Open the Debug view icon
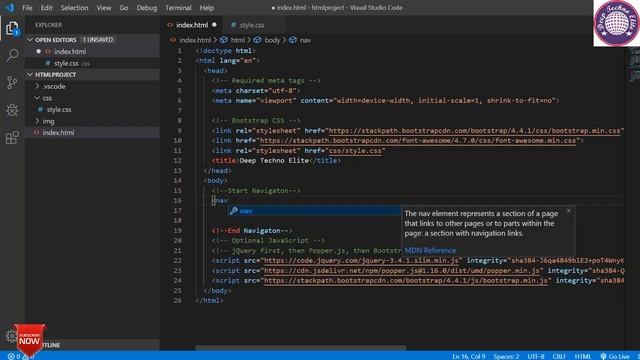640x360 pixels. point(12,110)
